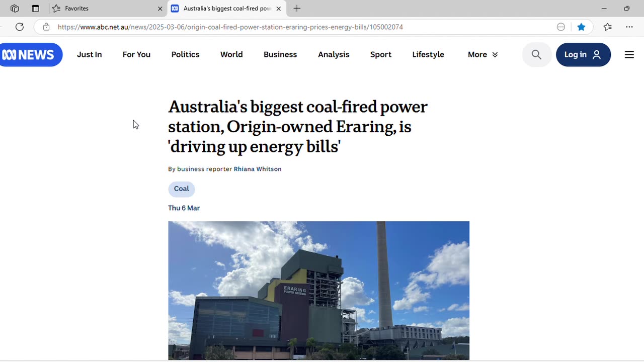Open the World news section
Screen dimensions: 644x362
point(231,55)
